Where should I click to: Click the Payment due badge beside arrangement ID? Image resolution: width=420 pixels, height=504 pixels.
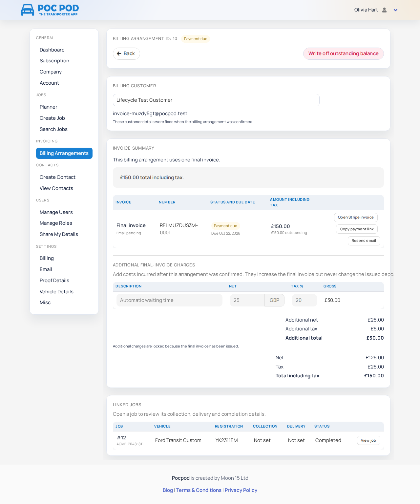tap(196, 39)
